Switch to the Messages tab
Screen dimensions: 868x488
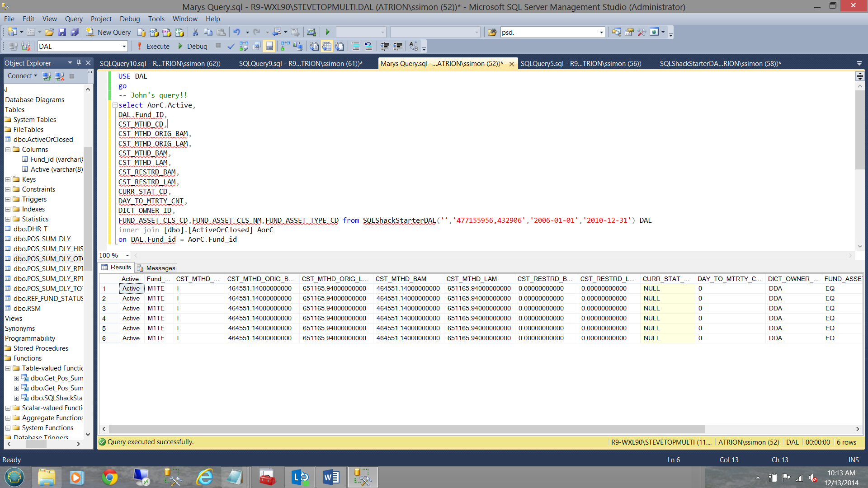(156, 268)
